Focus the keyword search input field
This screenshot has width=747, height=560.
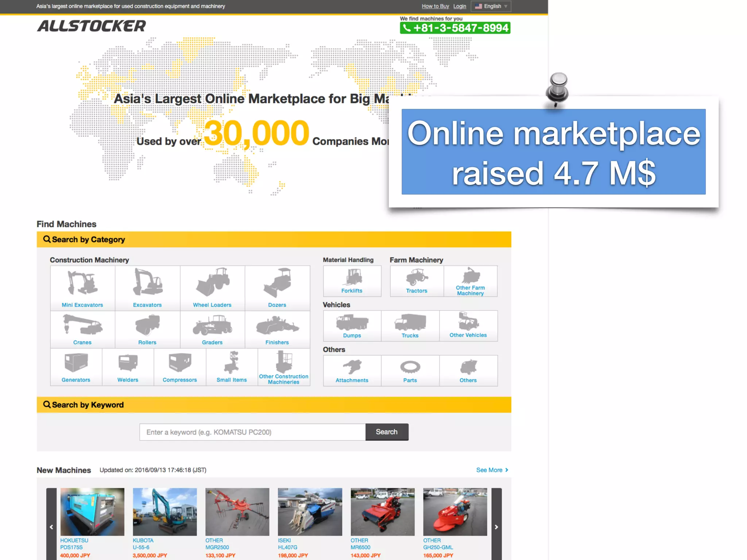point(252,432)
